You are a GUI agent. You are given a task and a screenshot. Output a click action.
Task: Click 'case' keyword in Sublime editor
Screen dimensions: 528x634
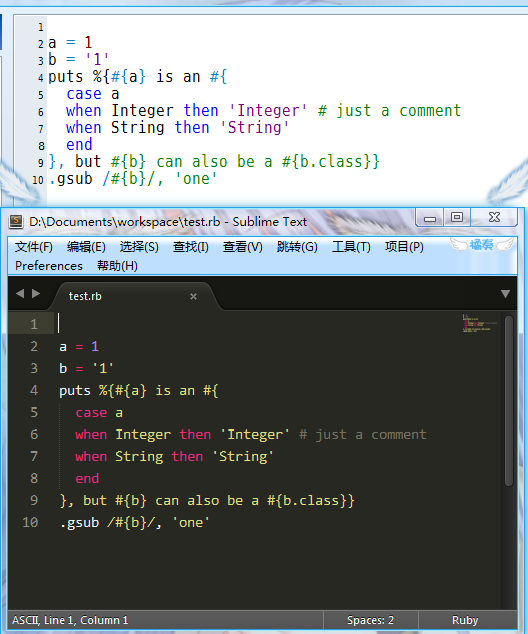pyautogui.click(x=91, y=413)
